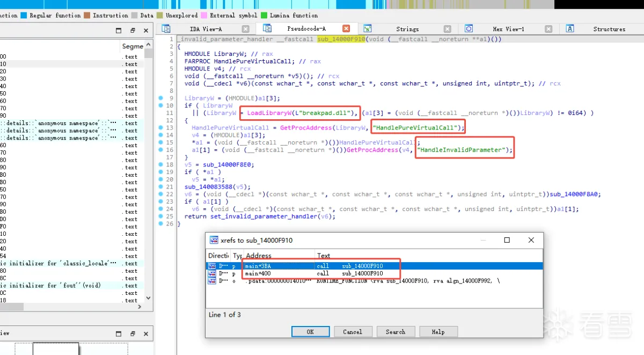Viewport: 644px width, 355px height.
Task: Maximize the functions panel
Action: tap(119, 31)
